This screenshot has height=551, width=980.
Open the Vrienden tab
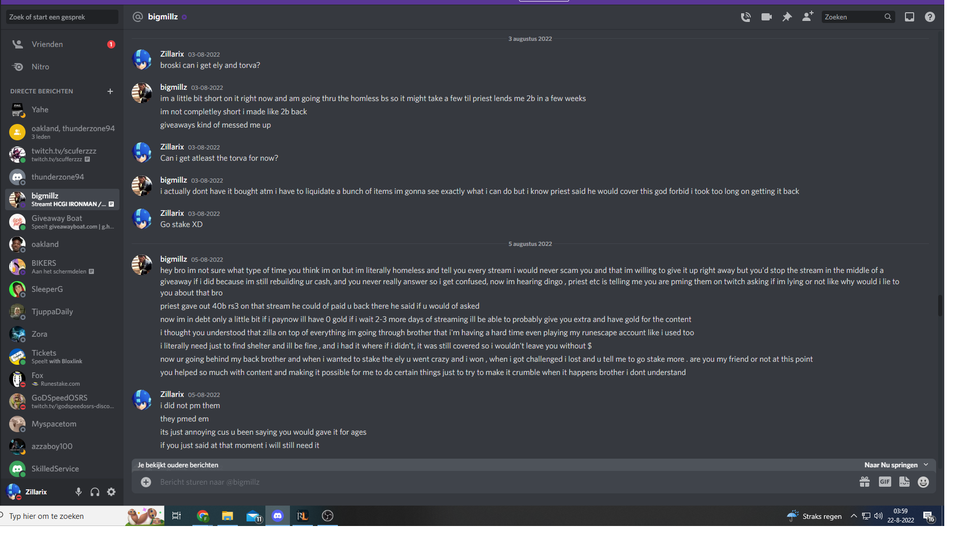62,44
